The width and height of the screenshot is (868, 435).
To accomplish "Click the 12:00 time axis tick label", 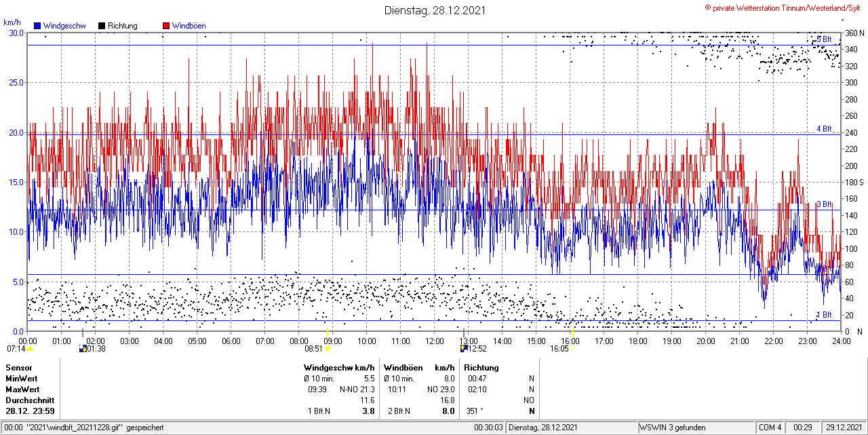I will tap(434, 341).
